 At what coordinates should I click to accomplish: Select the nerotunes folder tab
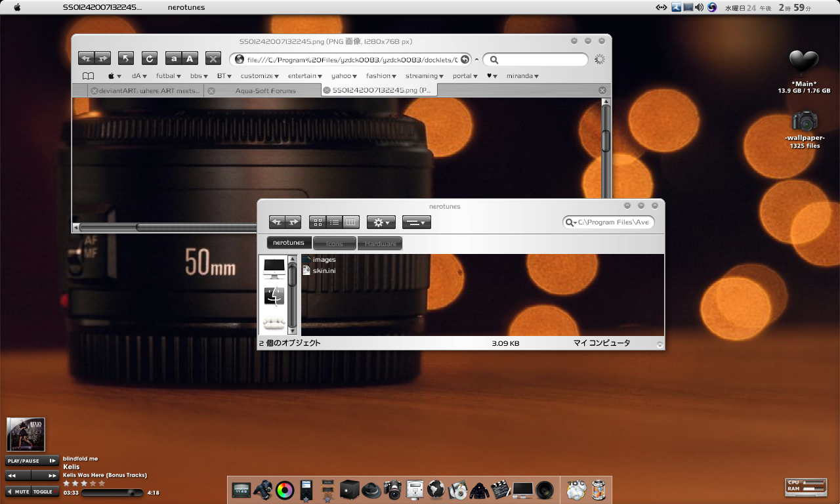click(289, 243)
